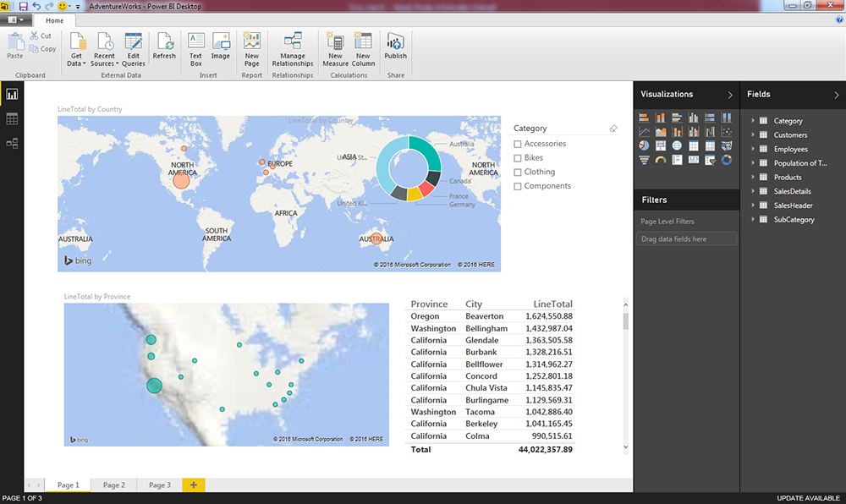Select the Filled map visualization
Screen dimensions: 846x504
click(727, 145)
